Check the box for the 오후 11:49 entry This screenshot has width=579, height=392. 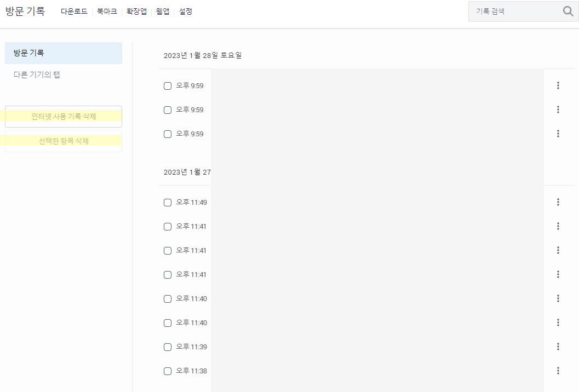pos(168,203)
